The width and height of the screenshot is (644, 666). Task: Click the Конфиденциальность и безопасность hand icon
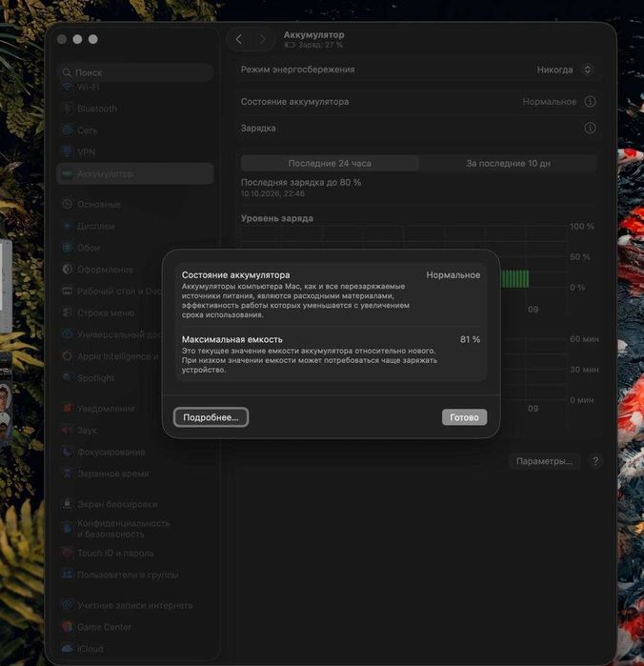(x=67, y=529)
